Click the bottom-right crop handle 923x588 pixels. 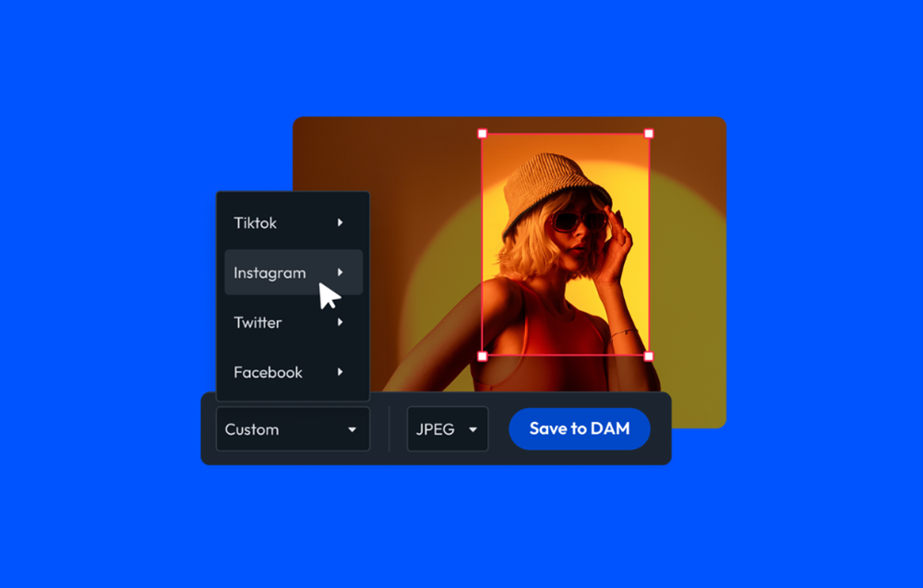(x=649, y=355)
